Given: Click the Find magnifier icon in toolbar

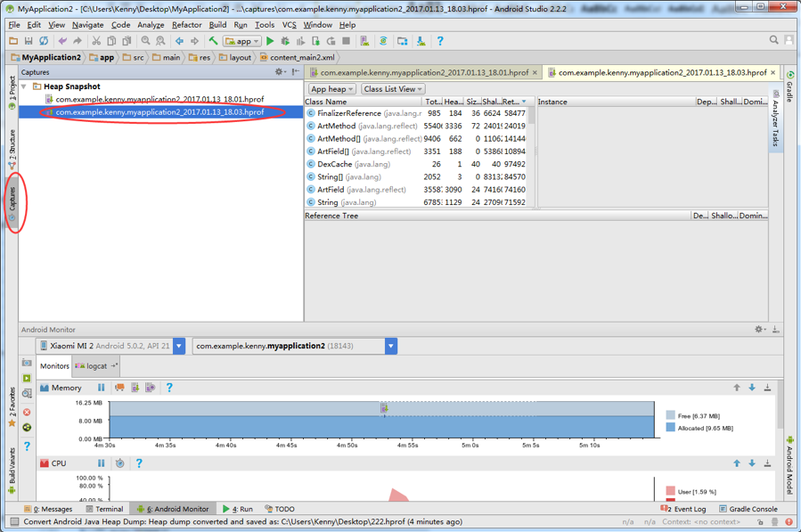Looking at the screenshot, I should (145, 41).
